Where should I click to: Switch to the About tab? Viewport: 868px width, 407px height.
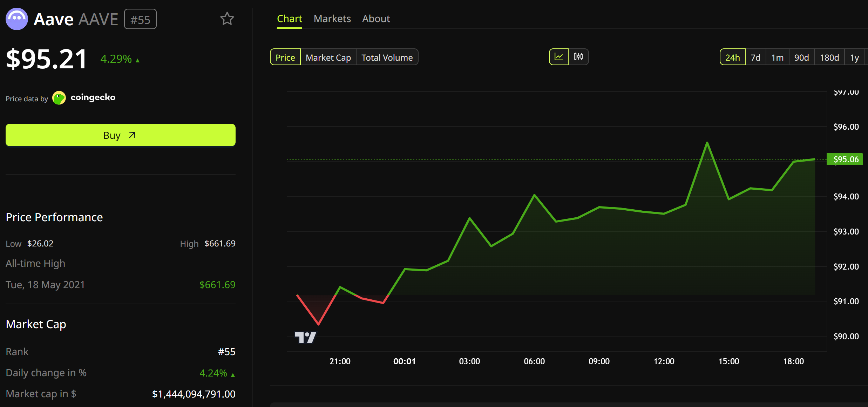[376, 19]
